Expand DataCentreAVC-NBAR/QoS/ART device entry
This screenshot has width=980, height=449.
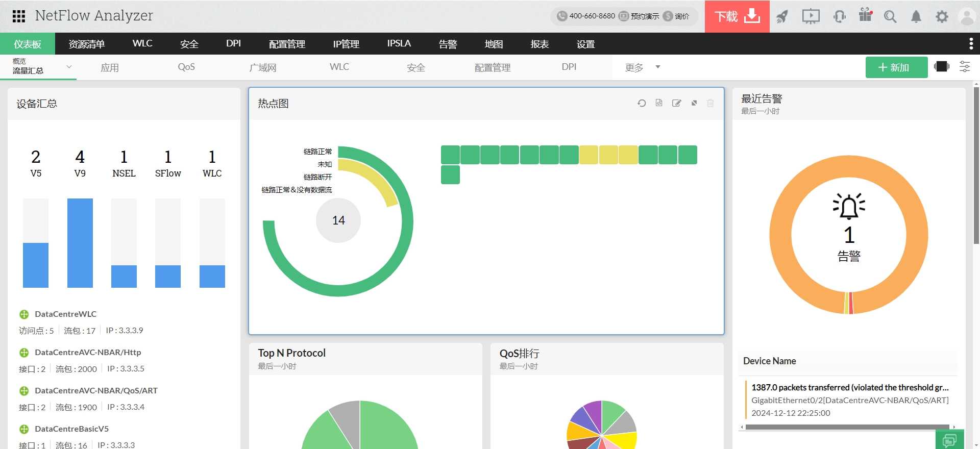click(x=23, y=391)
